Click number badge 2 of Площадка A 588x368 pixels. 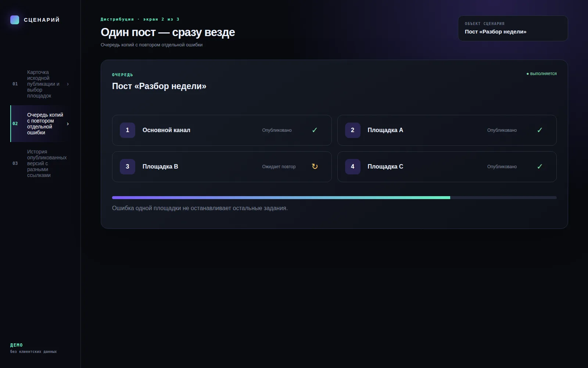coord(352,130)
